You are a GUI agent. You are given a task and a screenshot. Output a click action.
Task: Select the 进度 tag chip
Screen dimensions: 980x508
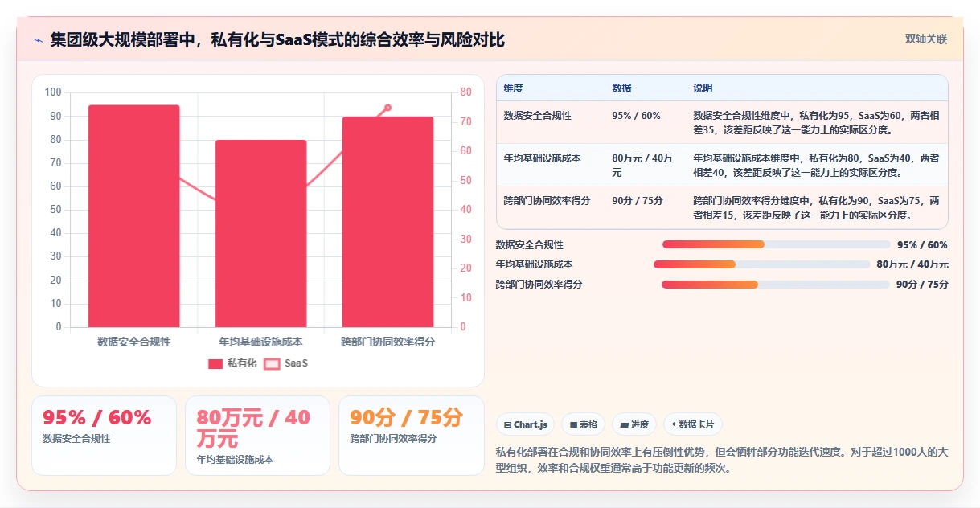(x=634, y=424)
